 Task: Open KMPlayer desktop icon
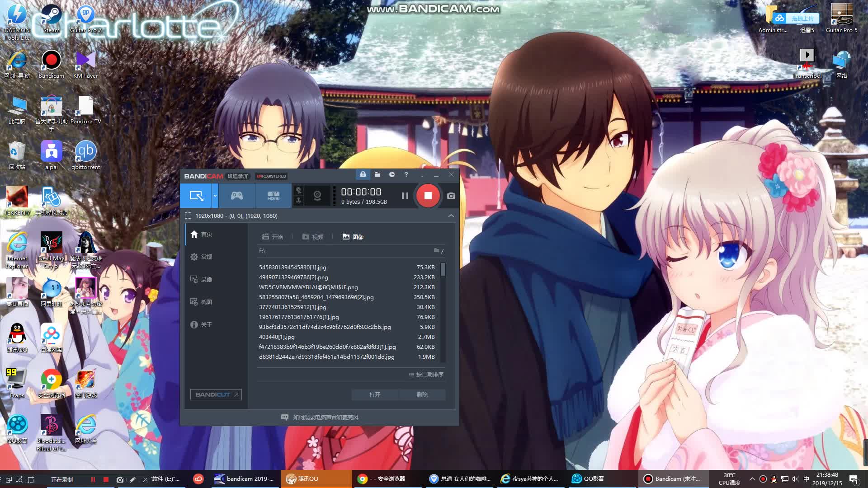(x=85, y=65)
